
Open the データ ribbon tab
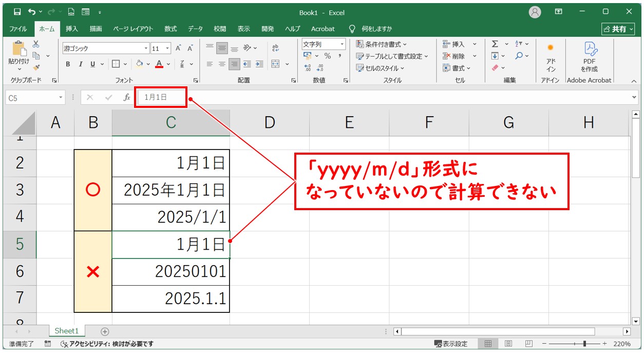195,29
